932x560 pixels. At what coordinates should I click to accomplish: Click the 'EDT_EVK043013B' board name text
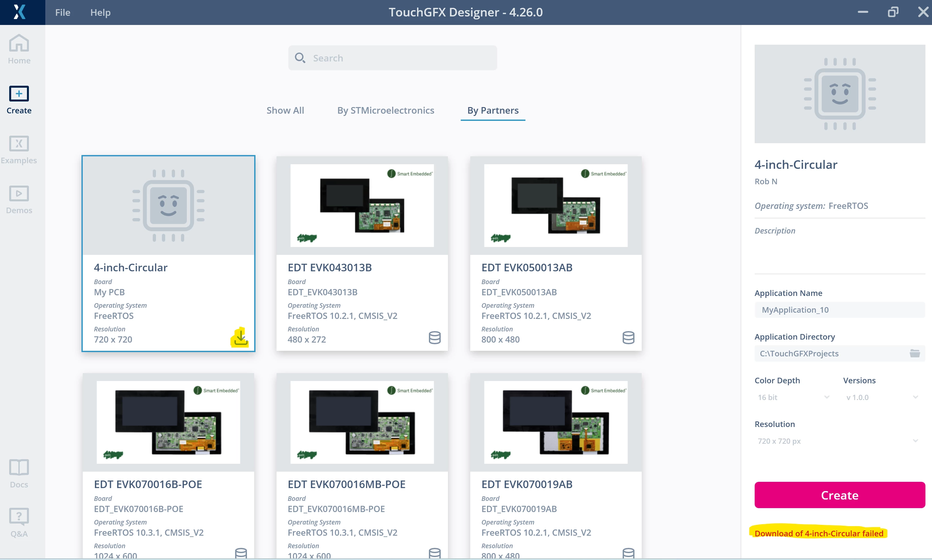322,292
